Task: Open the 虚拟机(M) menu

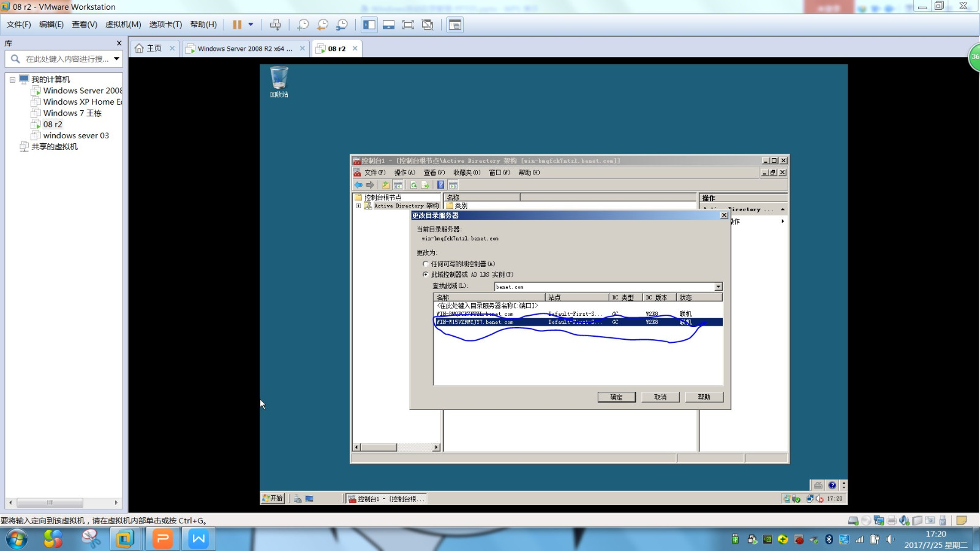Action: click(123, 24)
